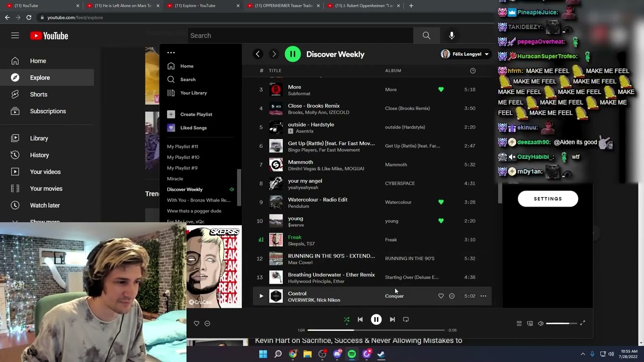Open the Miracle playlist
The image size is (644, 362).
click(175, 178)
